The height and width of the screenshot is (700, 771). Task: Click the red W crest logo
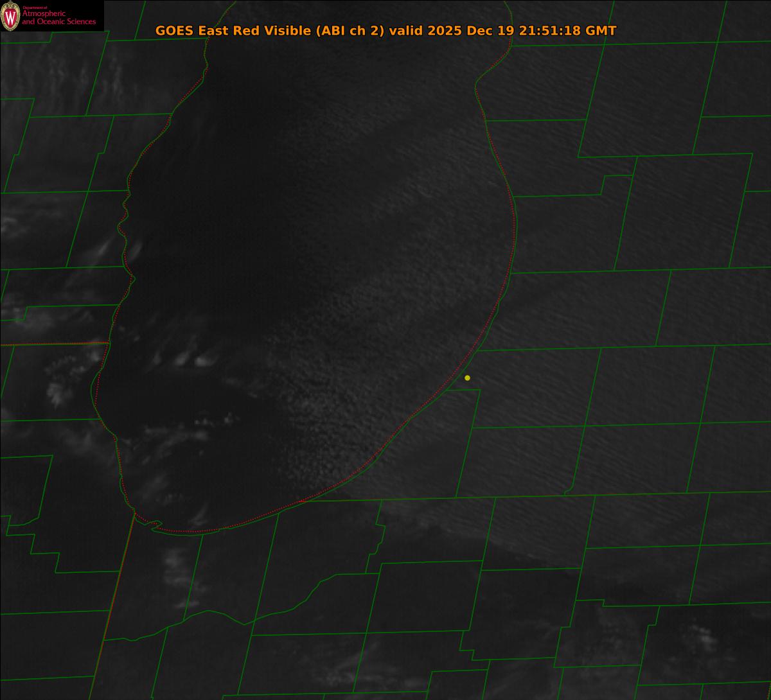click(x=10, y=16)
